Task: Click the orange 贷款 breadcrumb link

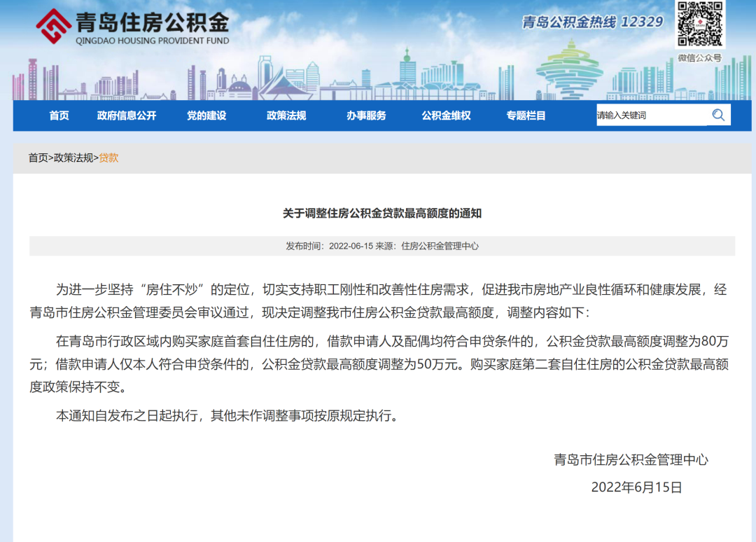Action: (x=108, y=158)
